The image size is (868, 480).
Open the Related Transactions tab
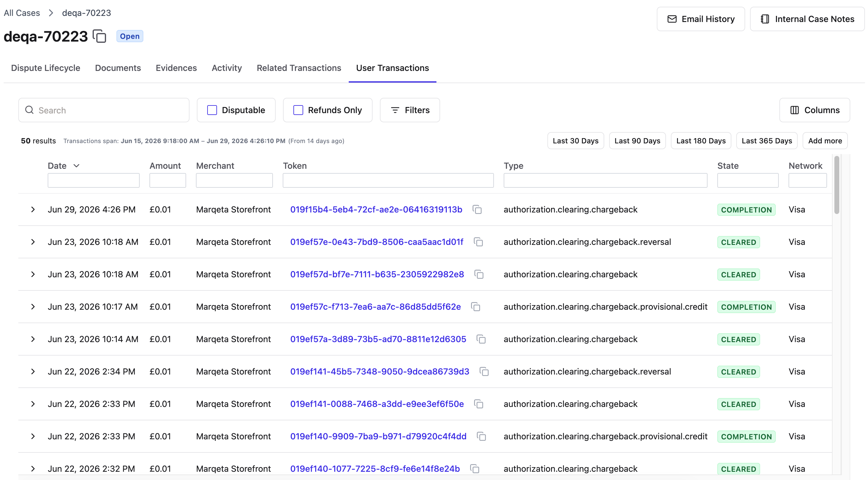(299, 68)
